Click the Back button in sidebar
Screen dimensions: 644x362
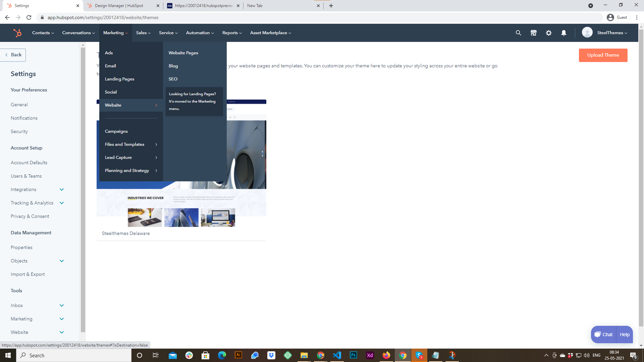13,55
